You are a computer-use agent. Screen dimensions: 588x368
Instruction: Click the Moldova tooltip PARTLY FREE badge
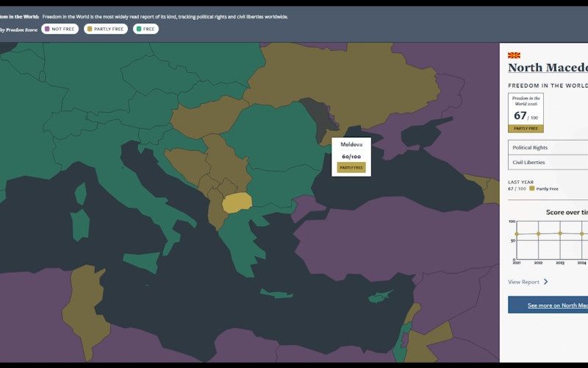(351, 168)
